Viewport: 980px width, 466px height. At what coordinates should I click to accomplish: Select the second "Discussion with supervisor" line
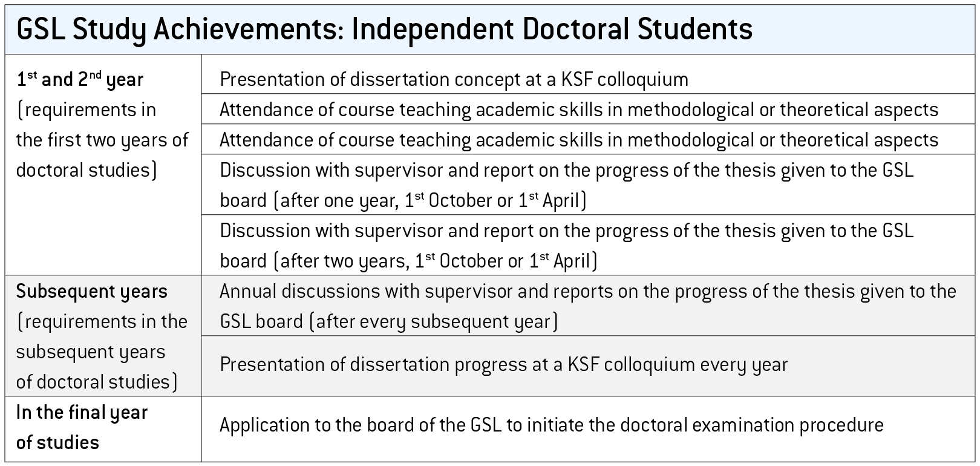(566, 231)
